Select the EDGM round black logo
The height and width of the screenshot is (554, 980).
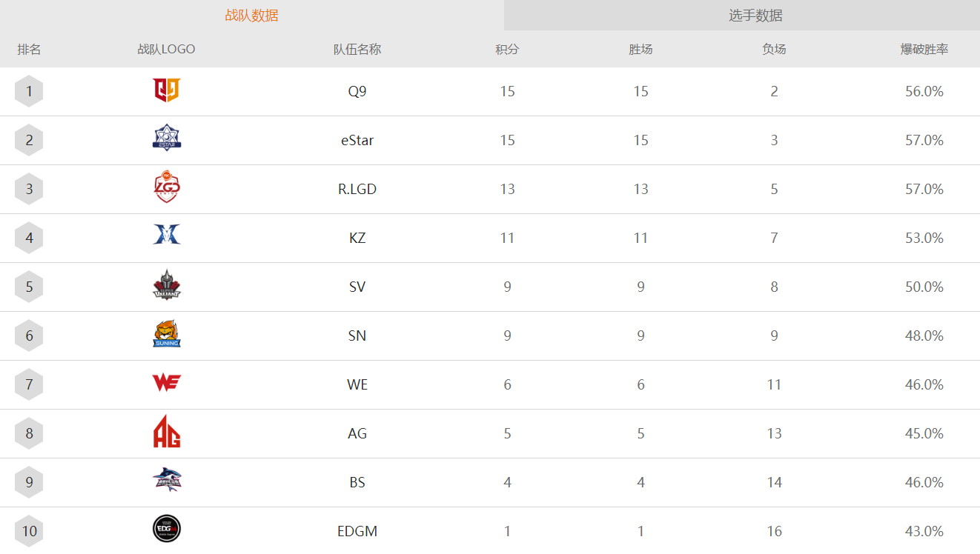pyautogui.click(x=167, y=529)
